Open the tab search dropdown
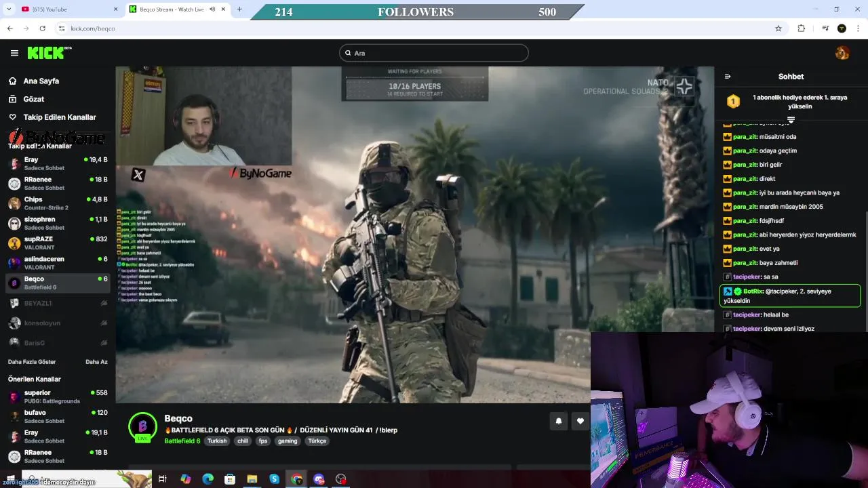This screenshot has width=868, height=488. point(8,9)
